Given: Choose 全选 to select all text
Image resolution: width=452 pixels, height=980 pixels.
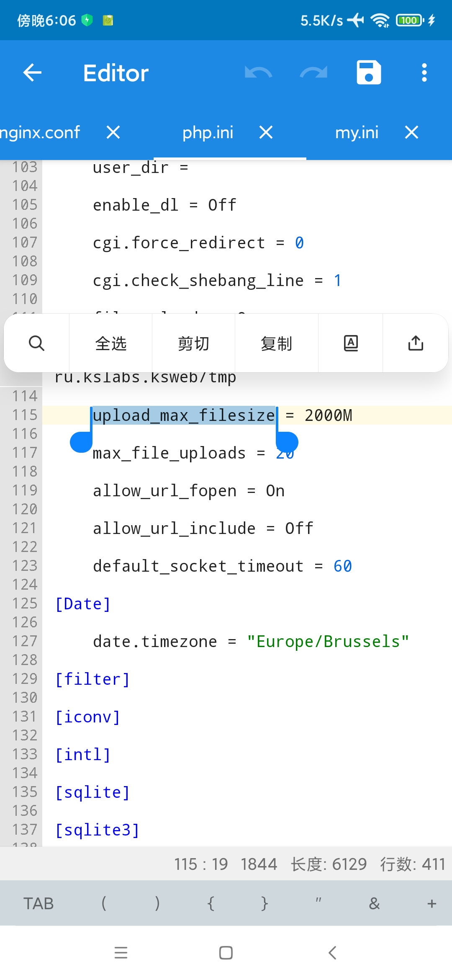Looking at the screenshot, I should [x=110, y=343].
